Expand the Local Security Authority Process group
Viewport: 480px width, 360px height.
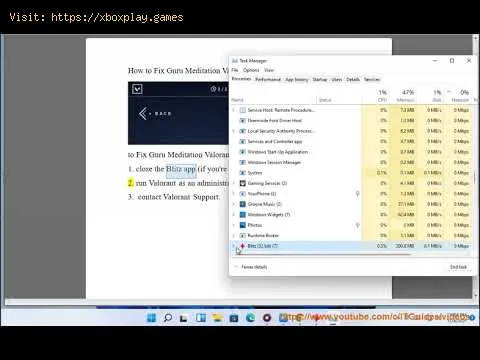point(234,131)
